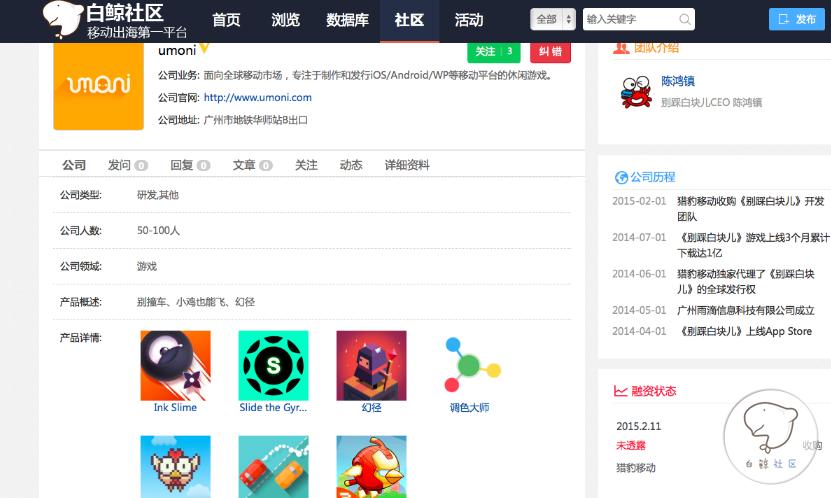Click the 融资状态 chart icon

(x=620, y=391)
